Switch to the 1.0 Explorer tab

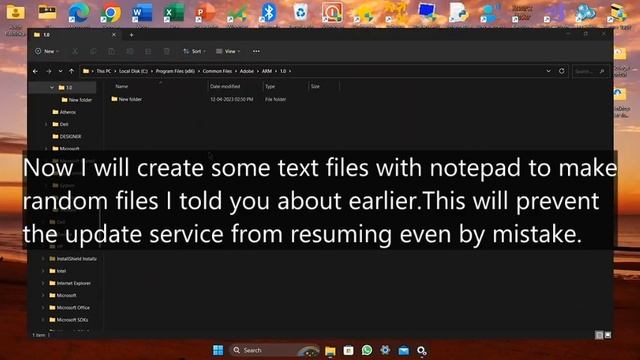pos(73,35)
